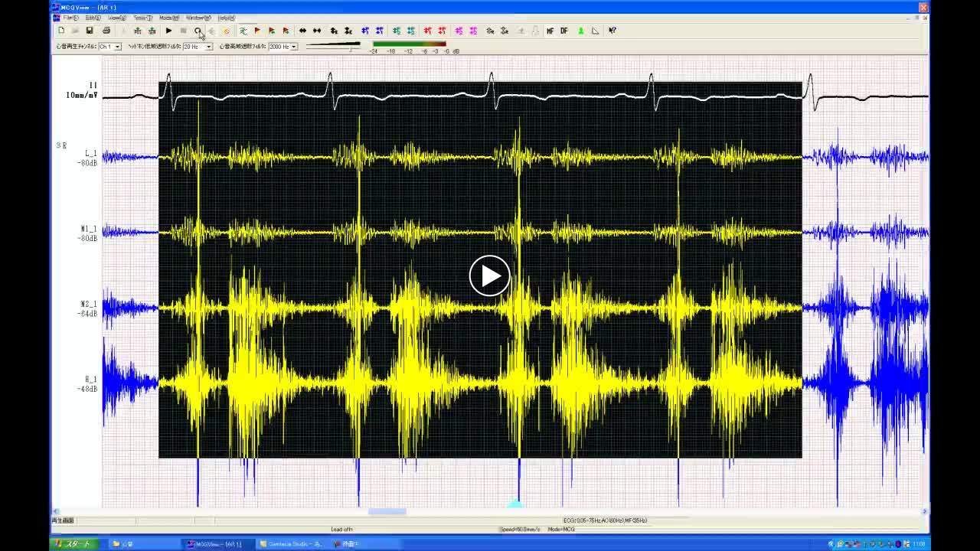Viewport: 980px width, 551px height.
Task: Open the 20 Hz low-pass filter dropdown
Action: [x=208, y=47]
